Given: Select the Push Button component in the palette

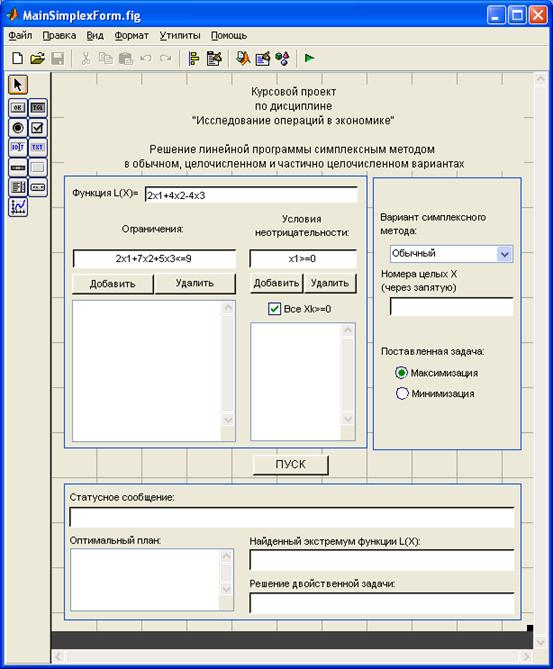Looking at the screenshot, I should pyautogui.click(x=17, y=108).
